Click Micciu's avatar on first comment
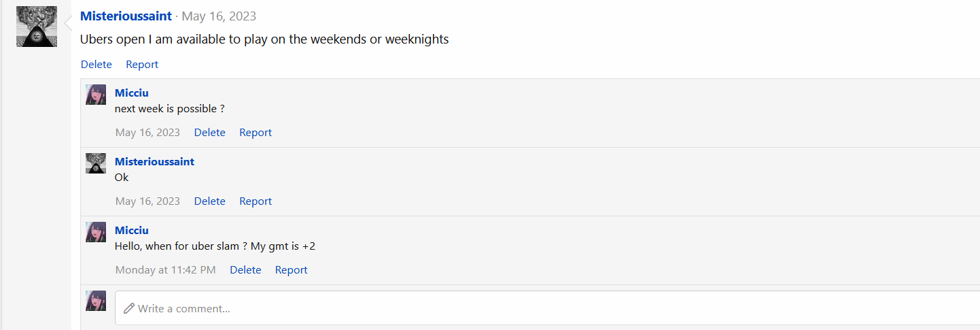This screenshot has height=330, width=980. click(96, 95)
